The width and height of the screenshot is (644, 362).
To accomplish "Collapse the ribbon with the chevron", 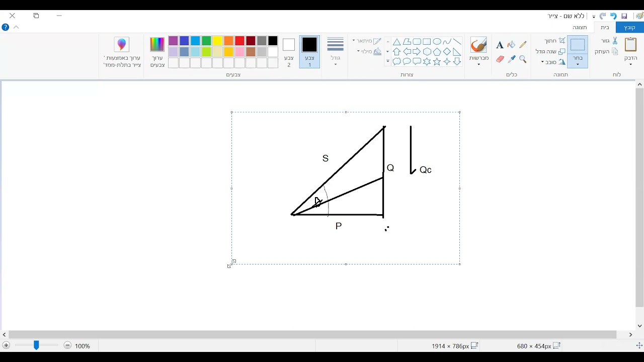I will pyautogui.click(x=16, y=27).
